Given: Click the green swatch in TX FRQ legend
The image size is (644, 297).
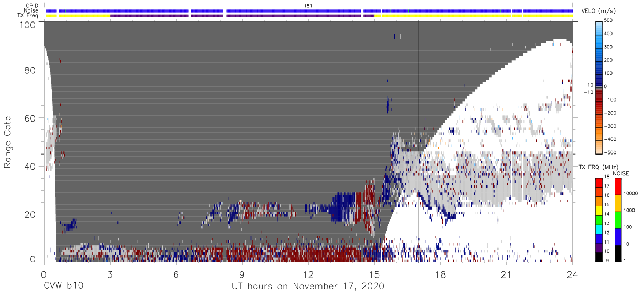Looking at the screenshot, I should pyautogui.click(x=598, y=219).
